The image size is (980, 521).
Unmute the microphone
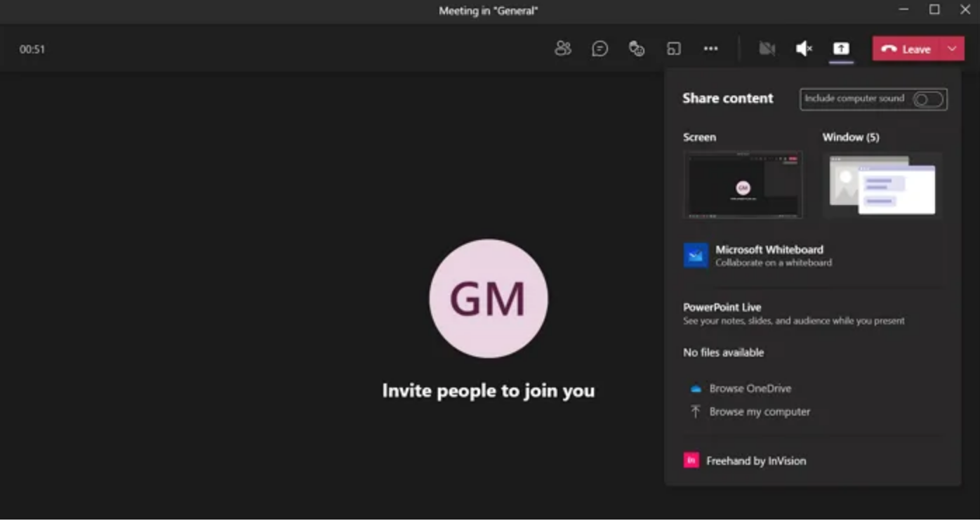point(804,48)
